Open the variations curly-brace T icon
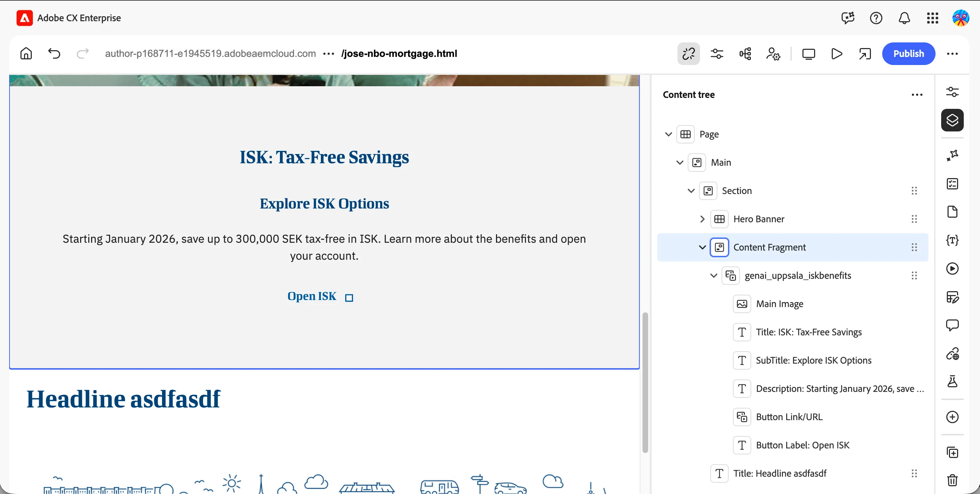 [x=952, y=240]
